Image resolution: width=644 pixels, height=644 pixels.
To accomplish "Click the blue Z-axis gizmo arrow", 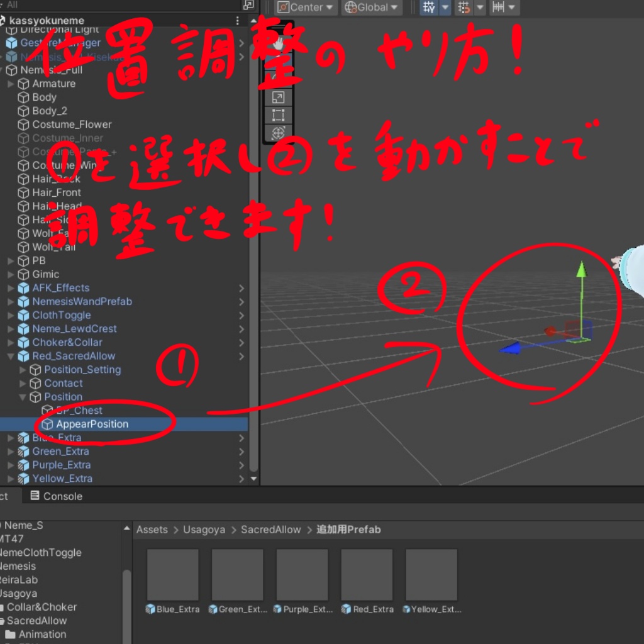I will click(509, 348).
